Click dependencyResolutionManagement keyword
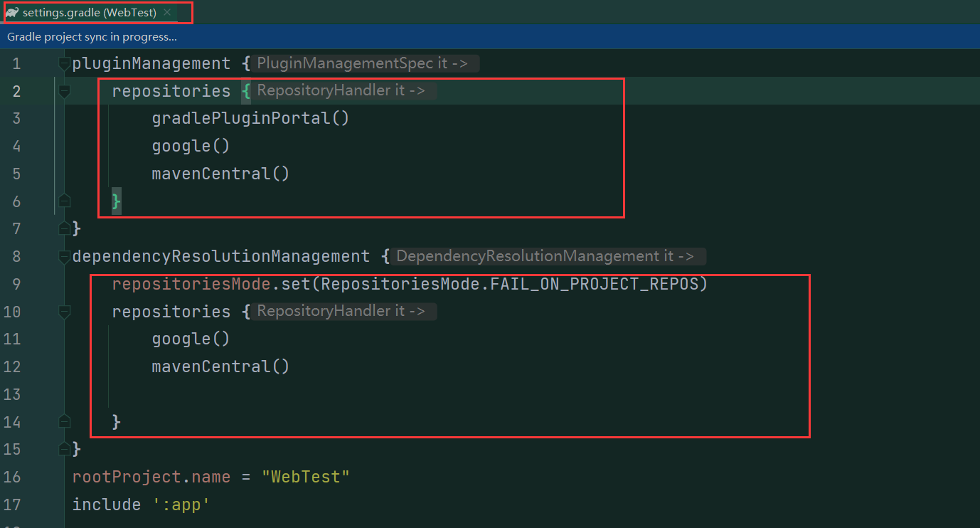 [221, 256]
